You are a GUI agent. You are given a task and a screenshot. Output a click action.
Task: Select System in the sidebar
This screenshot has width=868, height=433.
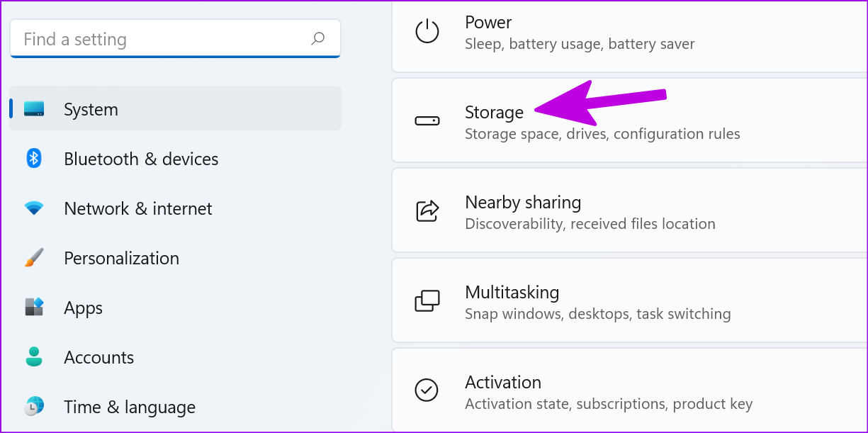[175, 108]
